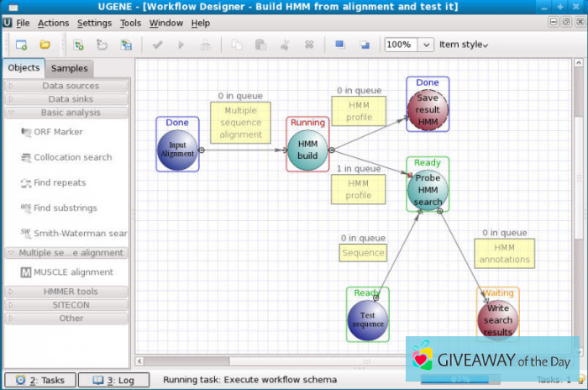Click the validate schema checkmark icon
The image size is (588, 390).
click(157, 45)
